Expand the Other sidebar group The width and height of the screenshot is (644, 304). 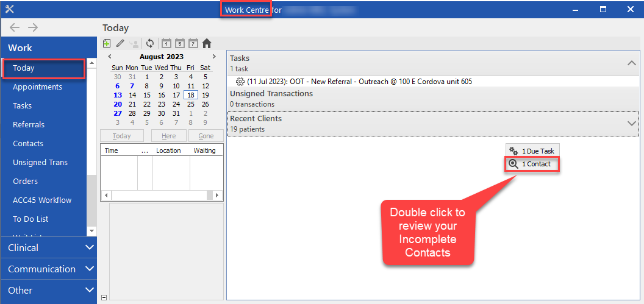tap(90, 290)
